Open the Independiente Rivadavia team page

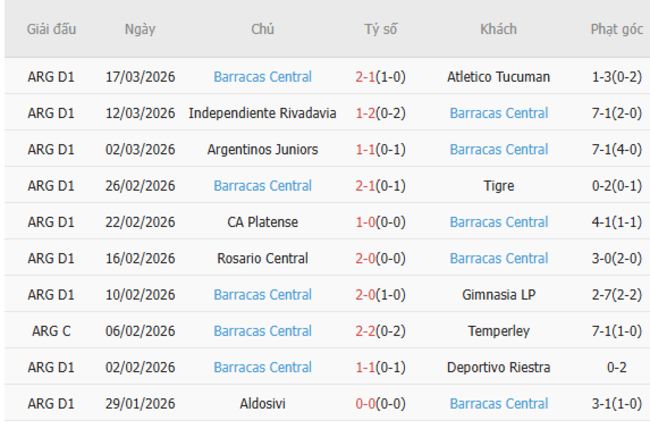click(262, 113)
